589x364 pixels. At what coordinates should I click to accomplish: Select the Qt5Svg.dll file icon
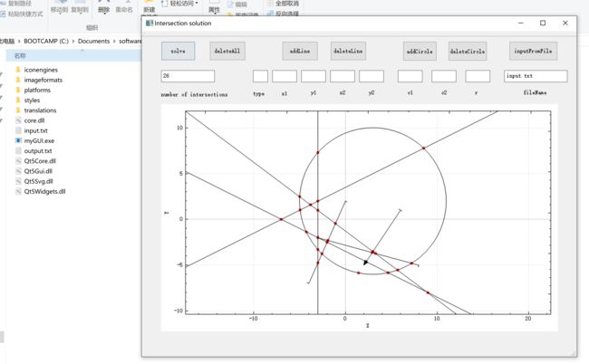(x=18, y=181)
